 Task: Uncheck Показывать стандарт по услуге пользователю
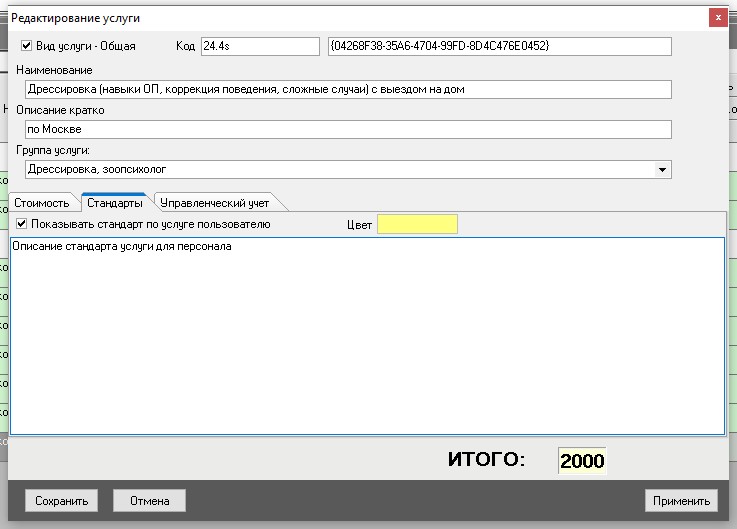coord(21,224)
